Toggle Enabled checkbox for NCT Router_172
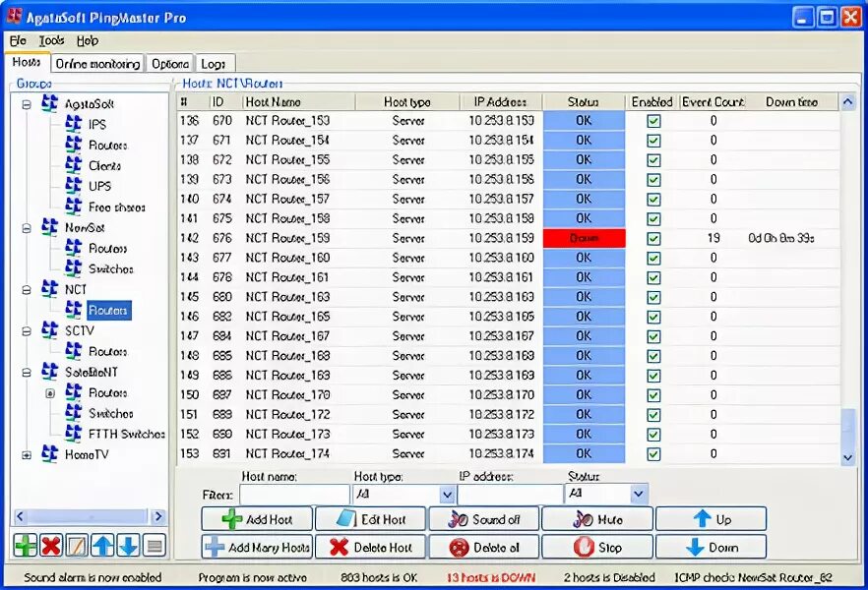 coord(653,415)
